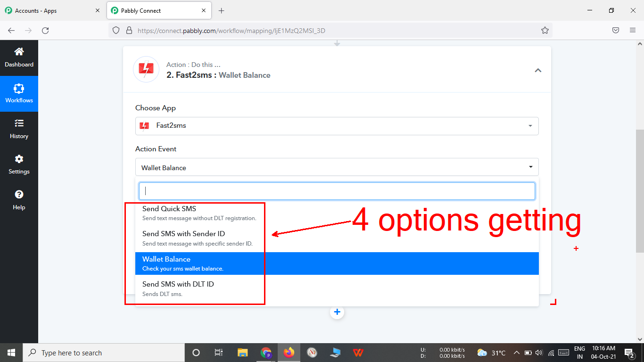
Task: Open Task View on the taskbar
Action: coord(219,353)
